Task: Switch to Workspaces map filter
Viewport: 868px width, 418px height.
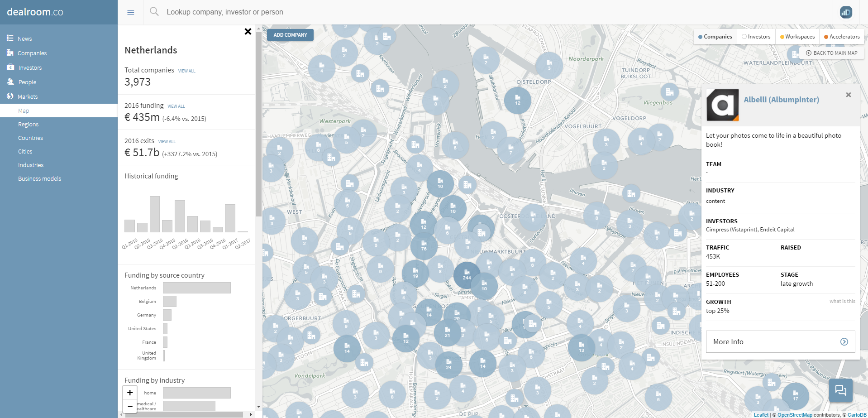Action: tap(797, 37)
